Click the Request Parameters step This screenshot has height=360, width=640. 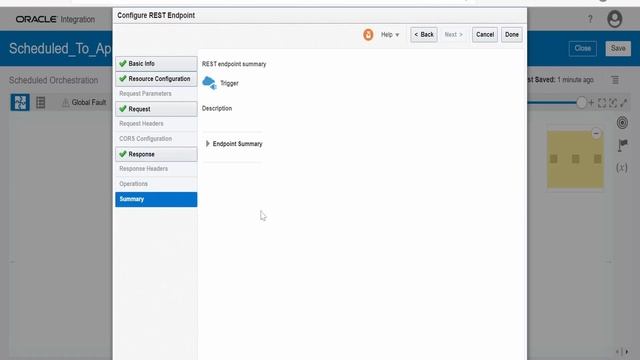point(156,94)
